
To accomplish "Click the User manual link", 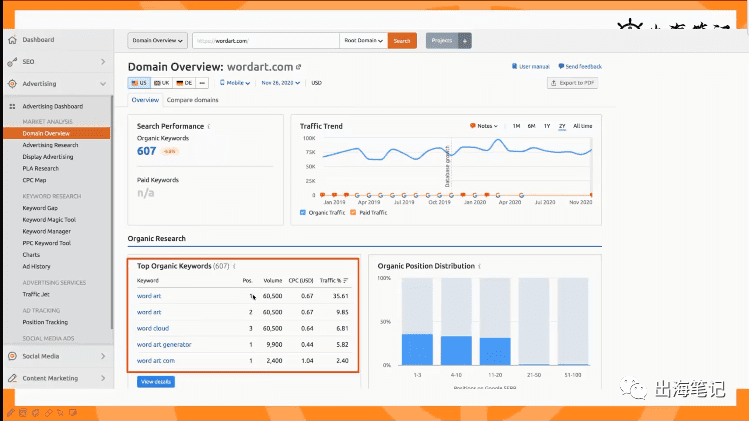I will (534, 66).
